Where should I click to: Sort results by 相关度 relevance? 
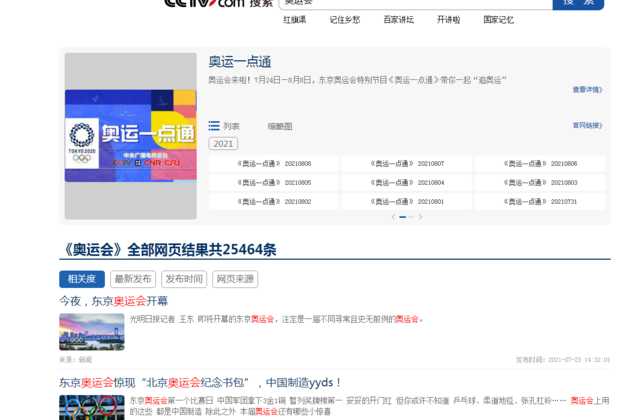[82, 279]
